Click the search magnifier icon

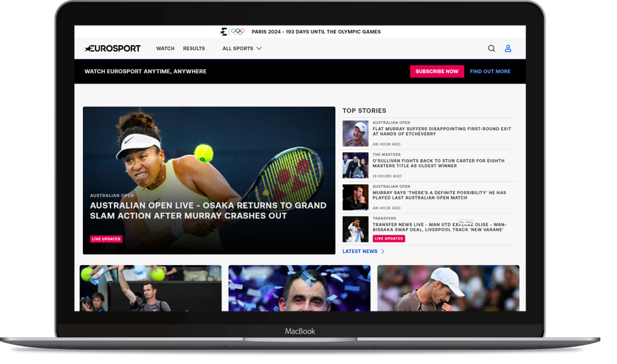coord(491,49)
